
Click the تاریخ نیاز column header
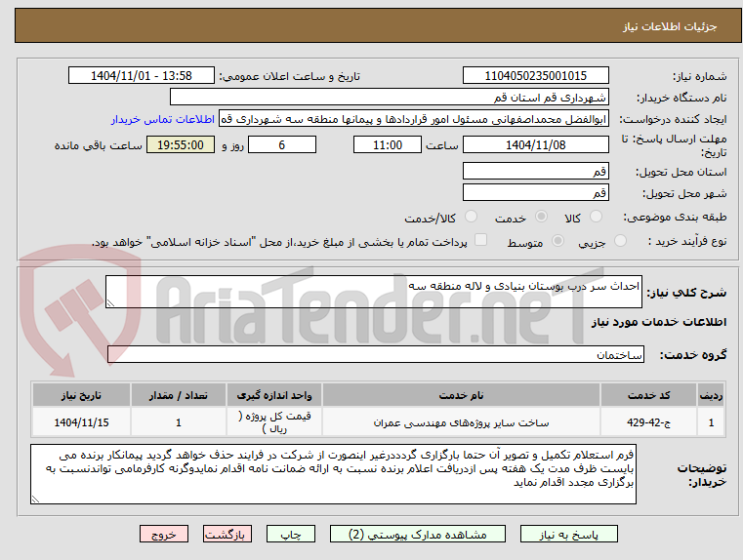81,395
